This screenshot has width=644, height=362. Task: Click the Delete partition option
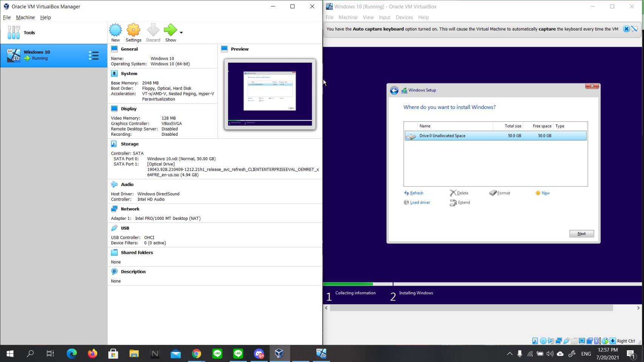click(459, 193)
